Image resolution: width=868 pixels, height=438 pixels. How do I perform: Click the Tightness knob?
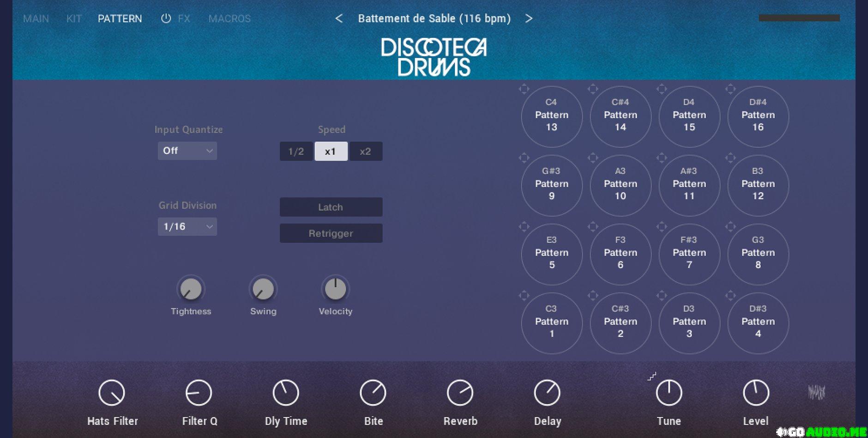[x=191, y=289]
